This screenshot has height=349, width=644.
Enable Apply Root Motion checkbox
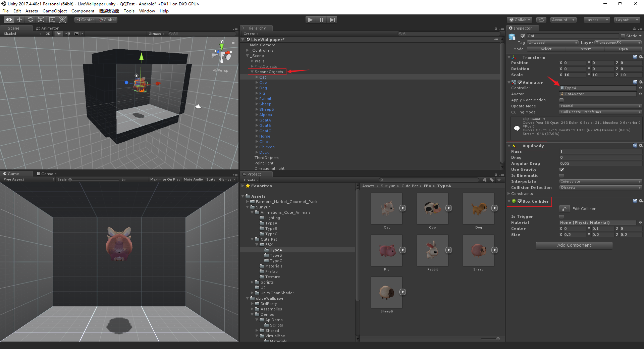(x=561, y=100)
